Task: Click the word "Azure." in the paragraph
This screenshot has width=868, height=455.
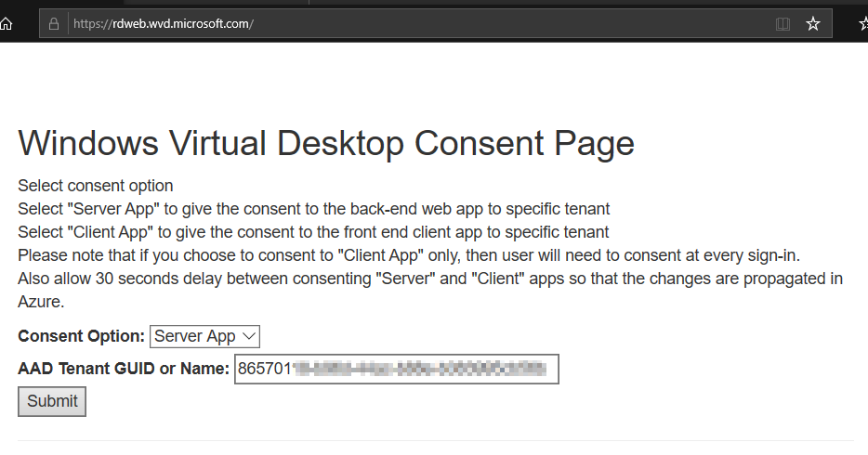Action: 41,302
